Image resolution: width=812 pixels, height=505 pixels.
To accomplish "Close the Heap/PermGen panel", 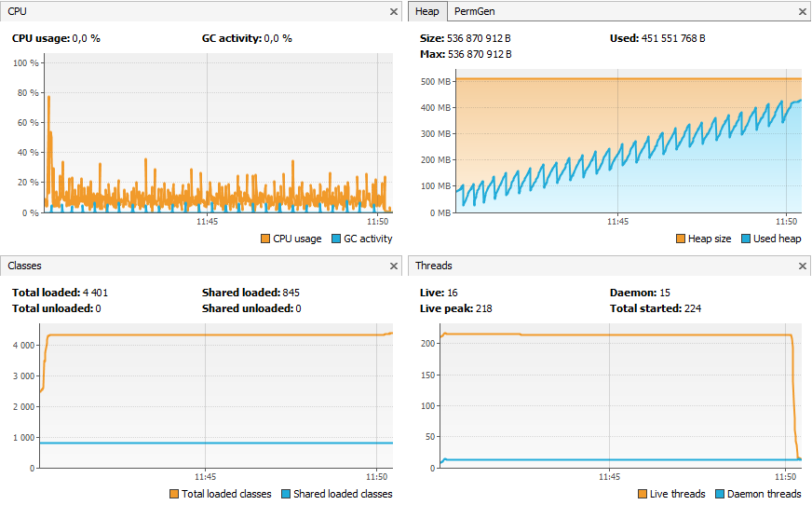I will coord(803,12).
